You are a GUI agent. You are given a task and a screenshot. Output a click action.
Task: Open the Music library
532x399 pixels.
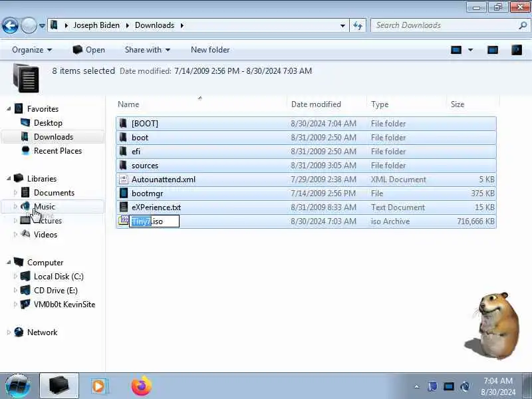click(x=45, y=207)
